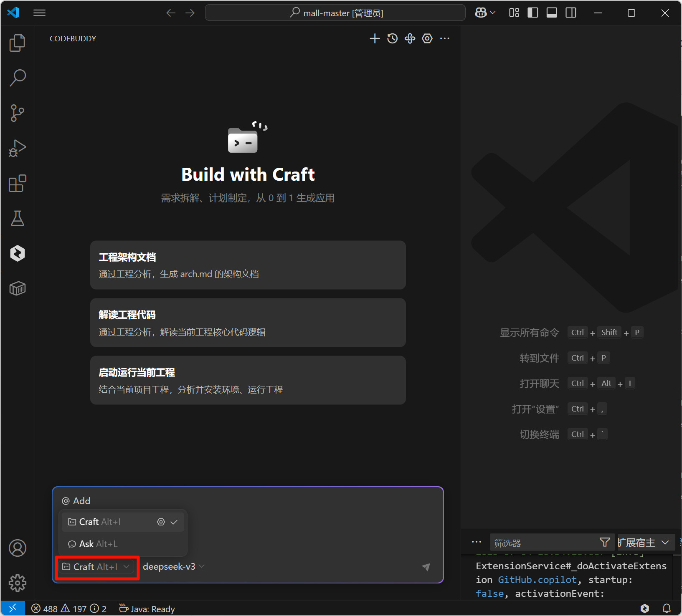Image resolution: width=682 pixels, height=616 pixels.
Task: Open the Testing flask view
Action: [x=17, y=218]
